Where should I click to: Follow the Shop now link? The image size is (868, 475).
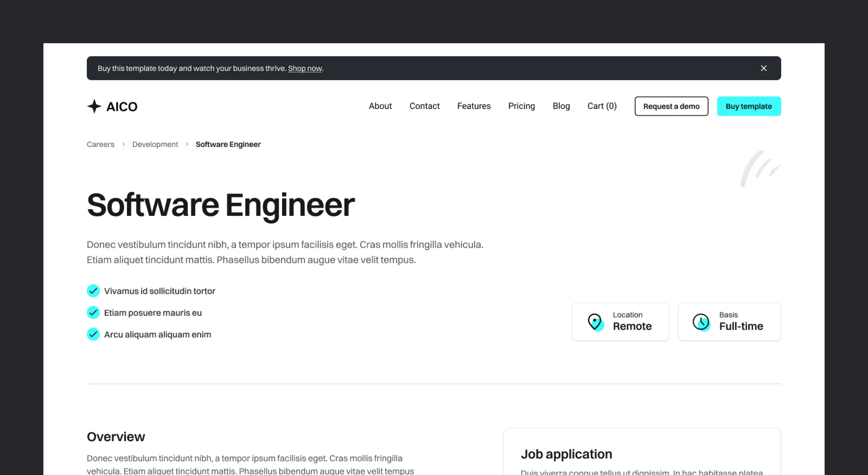305,68
